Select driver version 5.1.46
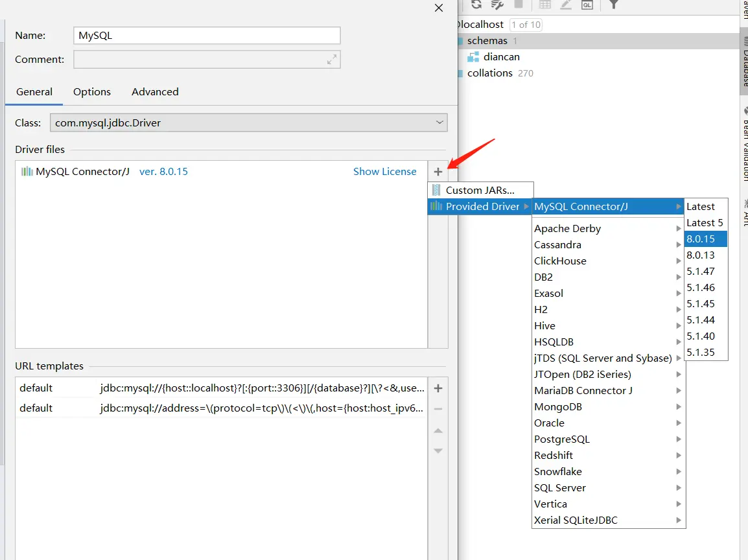 (x=706, y=288)
